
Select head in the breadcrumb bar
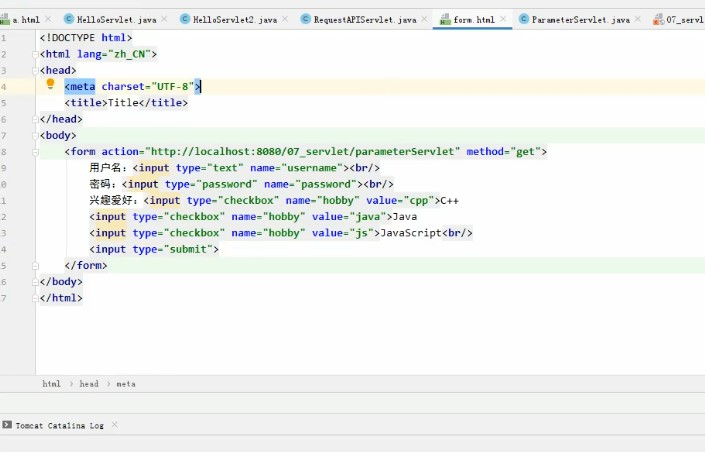[89, 384]
